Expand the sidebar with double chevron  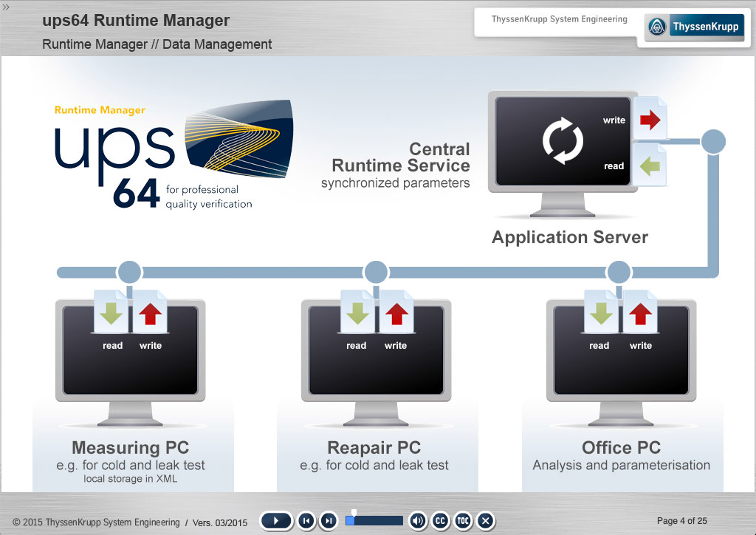(6, 7)
